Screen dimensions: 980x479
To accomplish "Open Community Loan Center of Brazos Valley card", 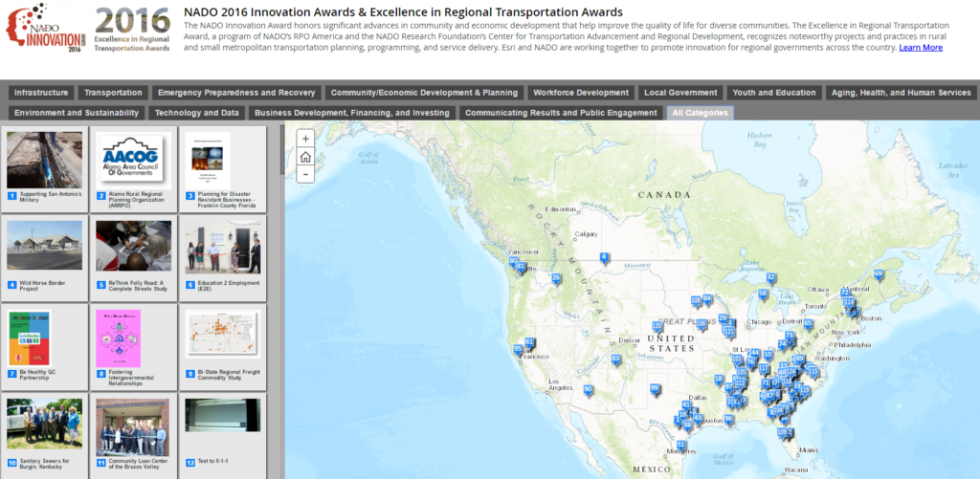I will point(134,436).
